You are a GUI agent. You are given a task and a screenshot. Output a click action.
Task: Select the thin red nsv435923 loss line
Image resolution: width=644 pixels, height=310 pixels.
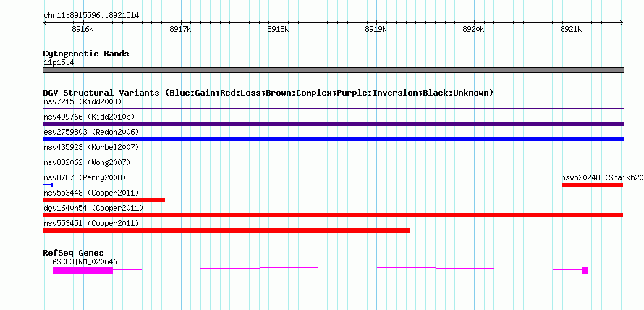point(333,154)
